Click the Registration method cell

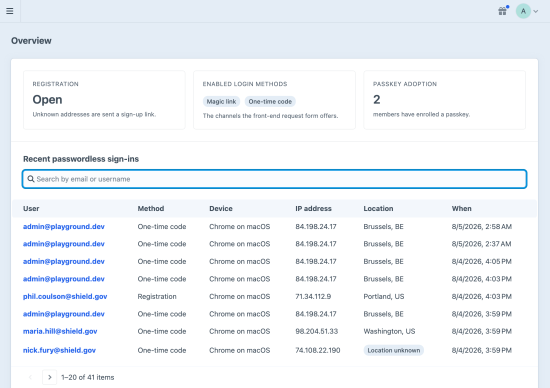[157, 296]
